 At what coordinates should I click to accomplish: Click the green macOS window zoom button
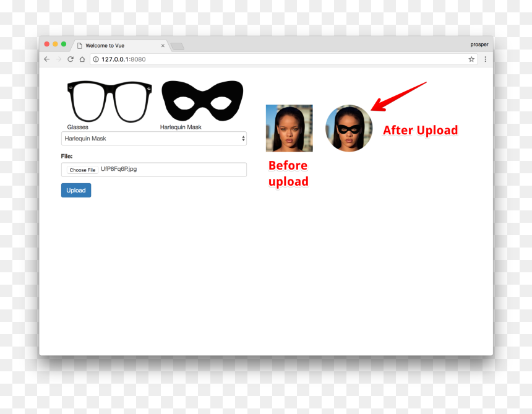(x=64, y=44)
